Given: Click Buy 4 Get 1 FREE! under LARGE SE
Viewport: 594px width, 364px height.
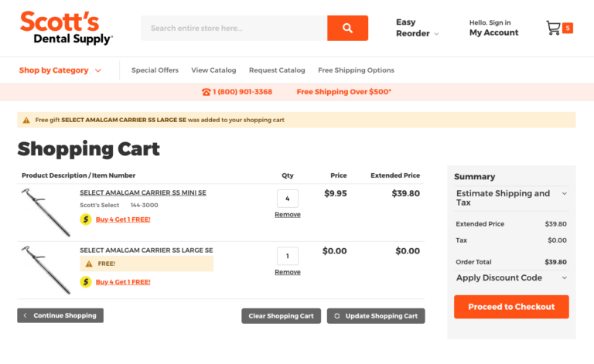Looking at the screenshot, I should coord(123,282).
